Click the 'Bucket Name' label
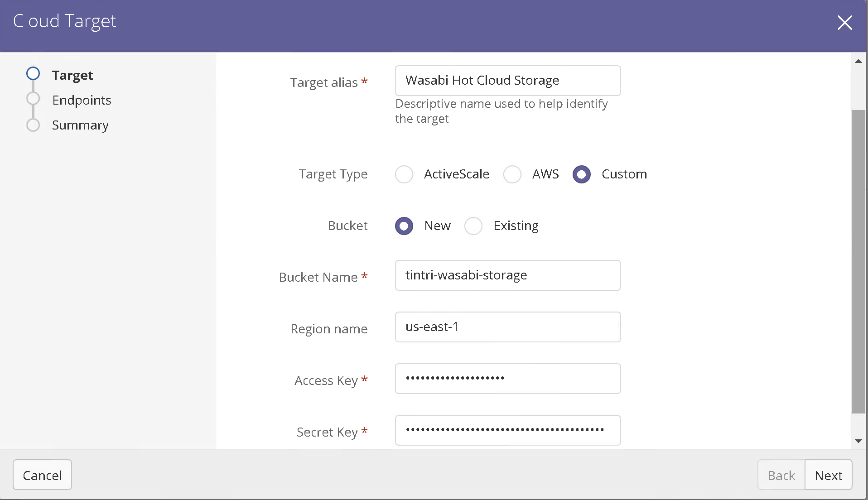868x500 pixels. point(318,277)
